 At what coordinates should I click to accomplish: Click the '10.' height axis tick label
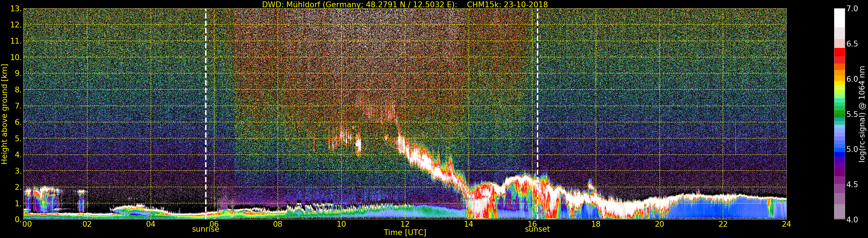click(x=16, y=57)
